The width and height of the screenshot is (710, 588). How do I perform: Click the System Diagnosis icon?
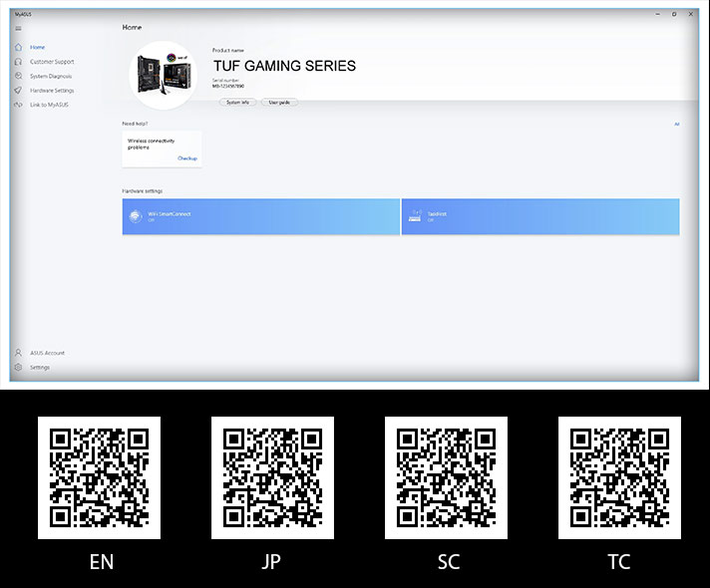[19, 76]
